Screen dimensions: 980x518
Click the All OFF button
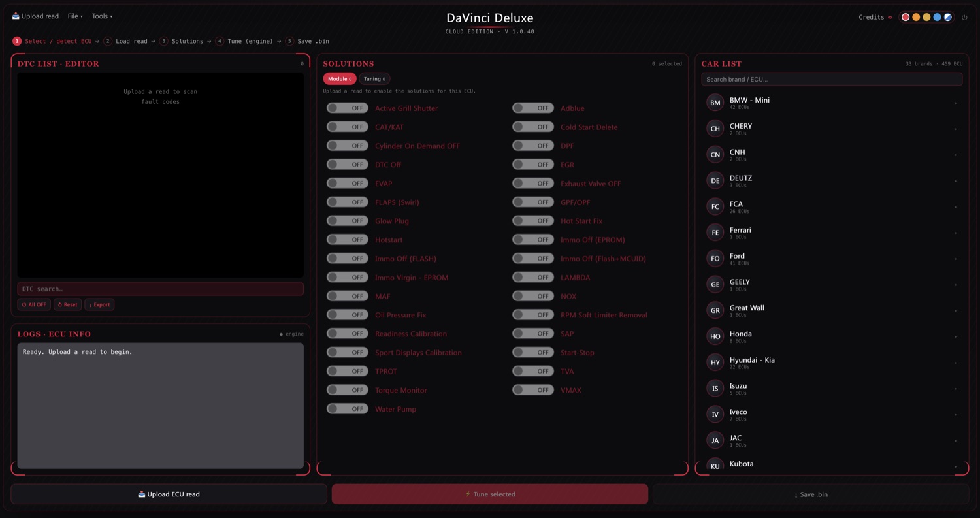[34, 304]
